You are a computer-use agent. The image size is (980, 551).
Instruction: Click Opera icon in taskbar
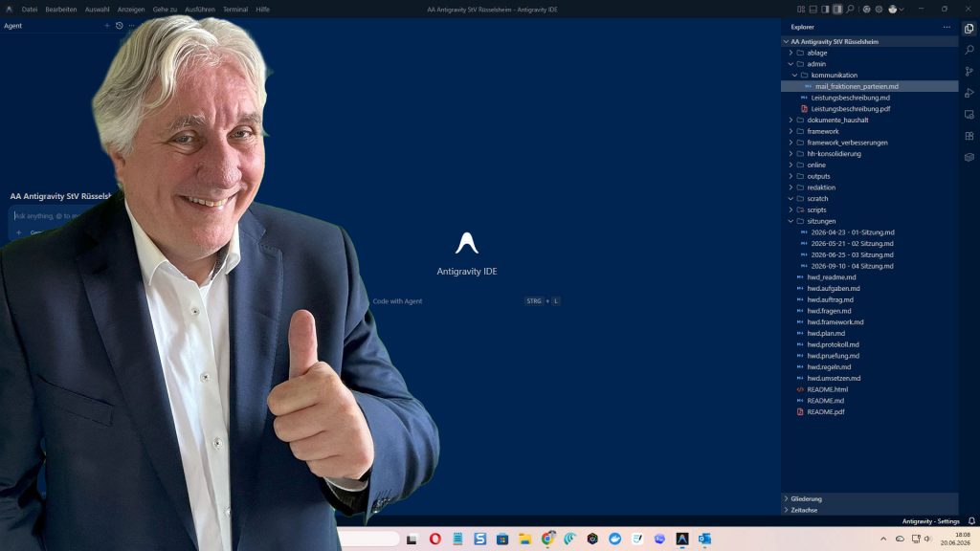click(435, 539)
